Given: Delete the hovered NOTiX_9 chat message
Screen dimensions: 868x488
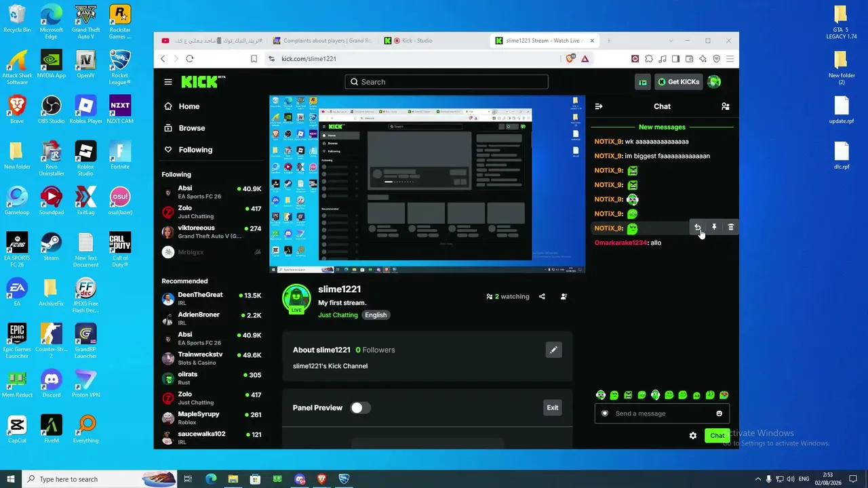Looking at the screenshot, I should (731, 228).
